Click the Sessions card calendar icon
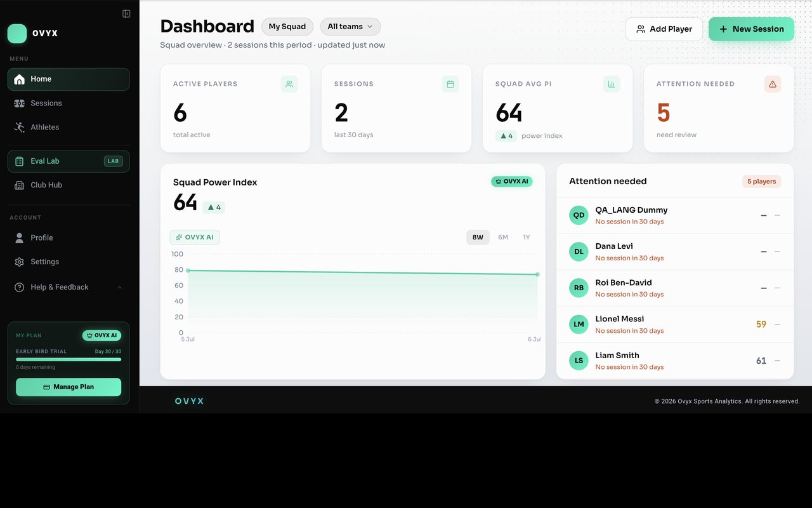This screenshot has height=508, width=812. pyautogui.click(x=450, y=84)
